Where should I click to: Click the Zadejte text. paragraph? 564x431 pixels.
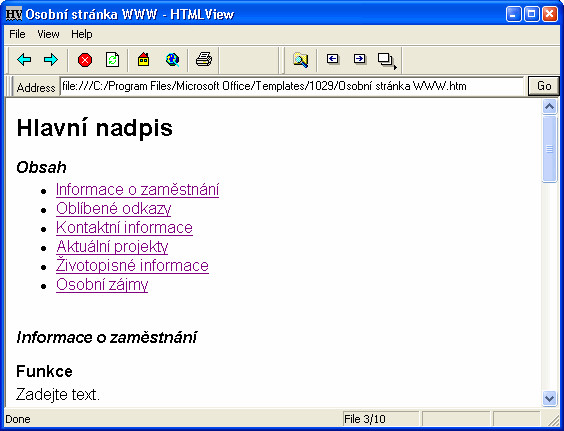[58, 395]
